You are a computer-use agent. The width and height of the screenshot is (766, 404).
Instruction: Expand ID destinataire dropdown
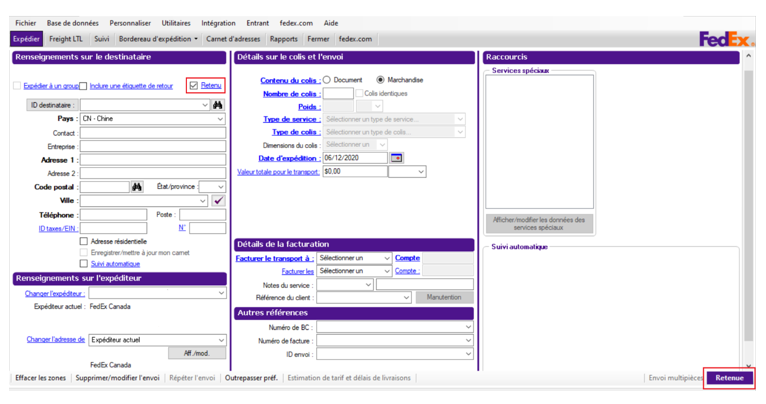[205, 105]
